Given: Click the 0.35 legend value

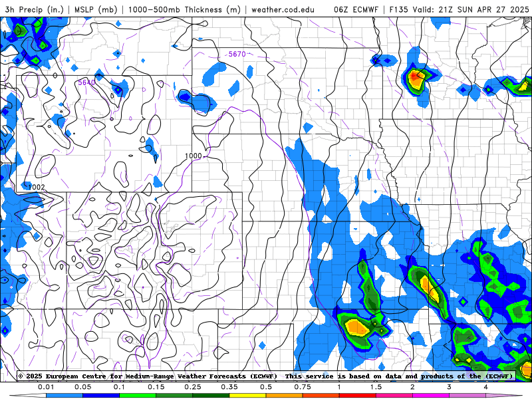Looking at the screenshot, I should 229,387.
